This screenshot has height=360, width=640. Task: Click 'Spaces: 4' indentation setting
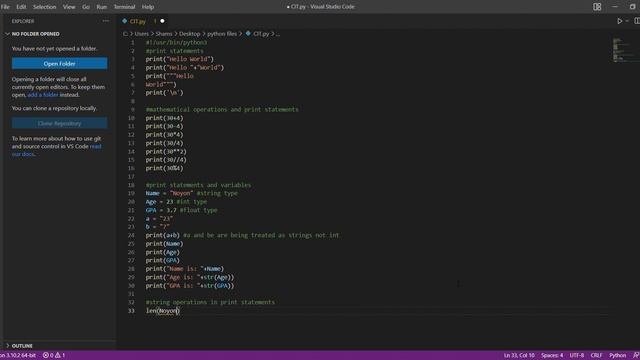click(552, 356)
